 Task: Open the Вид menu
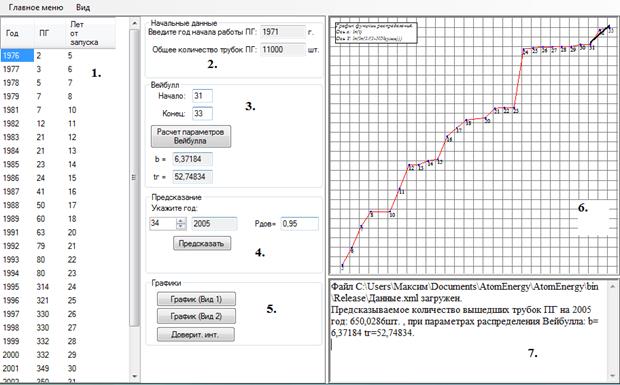point(83,8)
